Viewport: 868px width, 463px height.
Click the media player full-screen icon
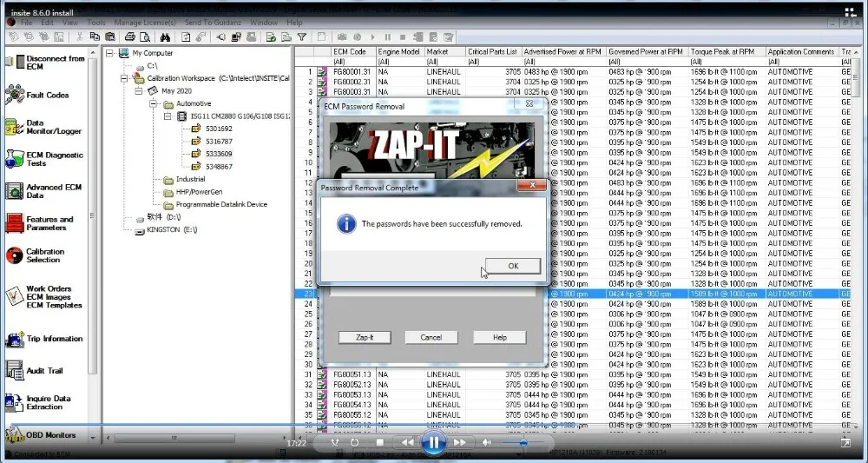click(845, 442)
